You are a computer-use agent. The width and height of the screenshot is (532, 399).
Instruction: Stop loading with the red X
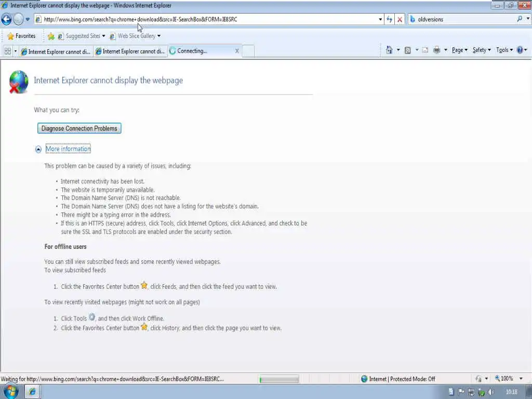(x=400, y=19)
